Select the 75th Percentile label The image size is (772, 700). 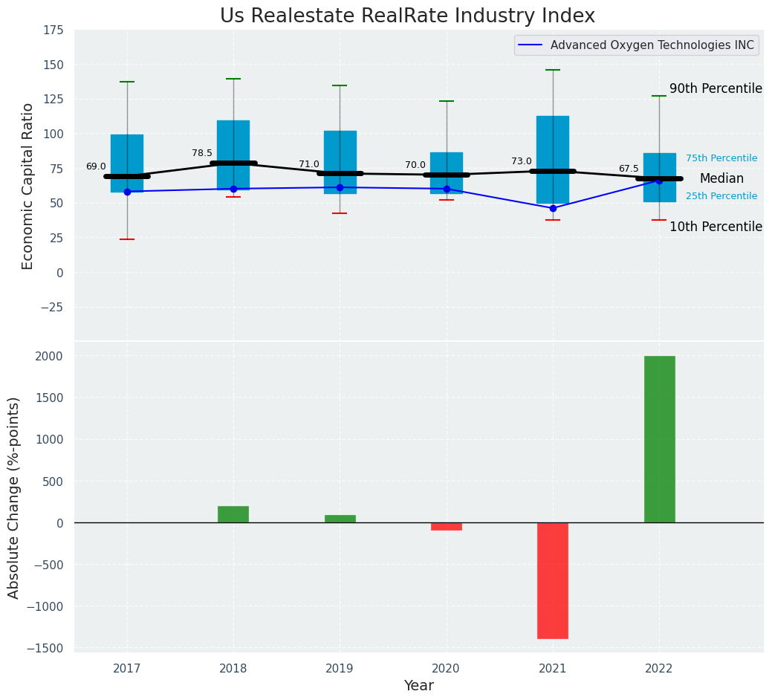tap(721, 158)
